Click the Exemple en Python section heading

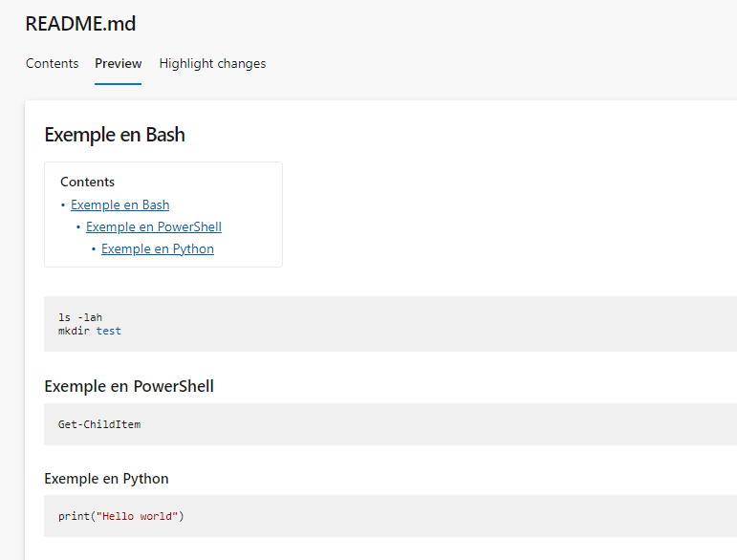coord(106,478)
